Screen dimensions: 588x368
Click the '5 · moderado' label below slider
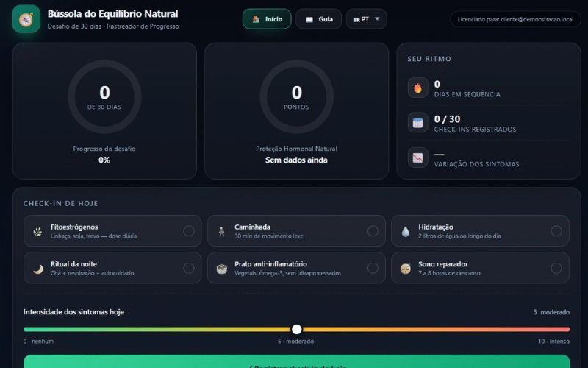[296, 342]
